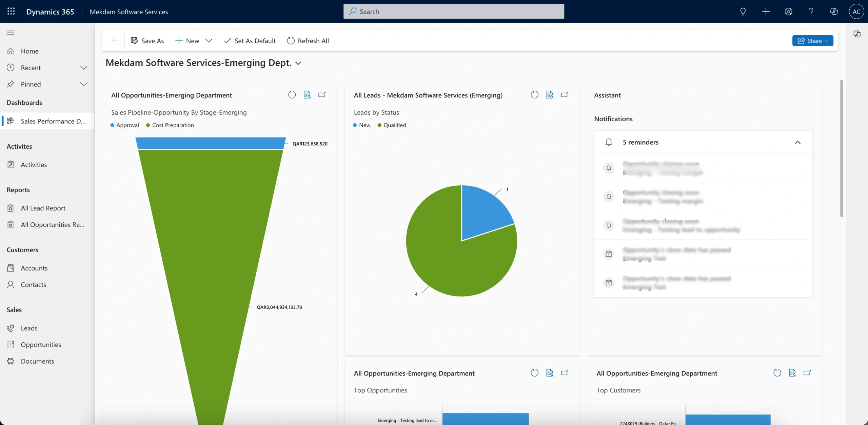The image size is (868, 425).
Task: Open the Dynamics 365 app launcher grid
Action: click(11, 11)
